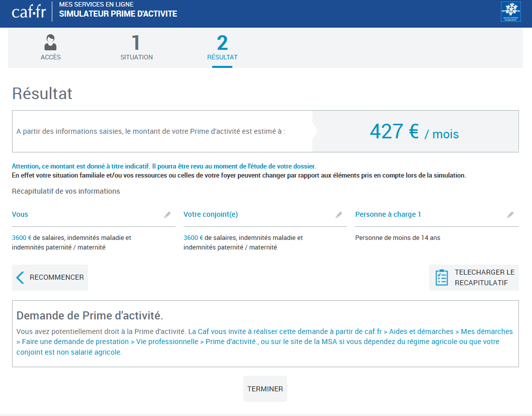Click the Votre conjoint(e) heading
Screen dimensions: 532x416
[x=211, y=214]
